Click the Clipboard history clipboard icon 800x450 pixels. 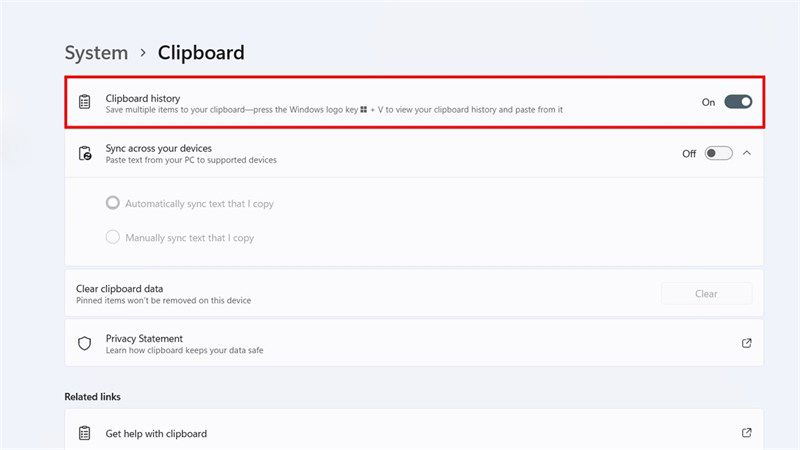pyautogui.click(x=85, y=102)
